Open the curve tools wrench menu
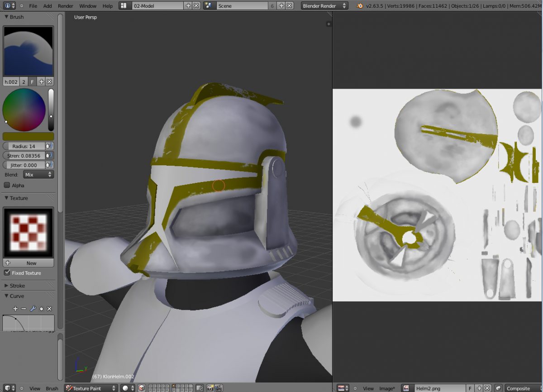543x392 pixels. [33, 309]
